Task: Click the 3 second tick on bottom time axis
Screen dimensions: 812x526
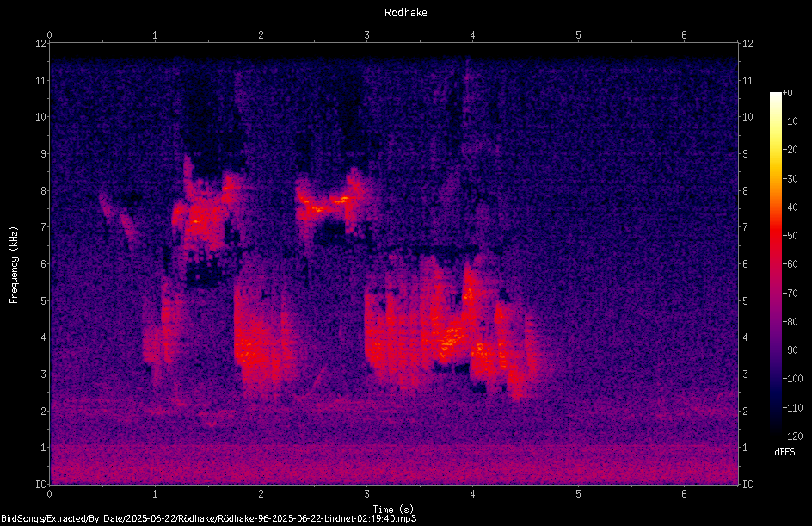Action: click(366, 494)
